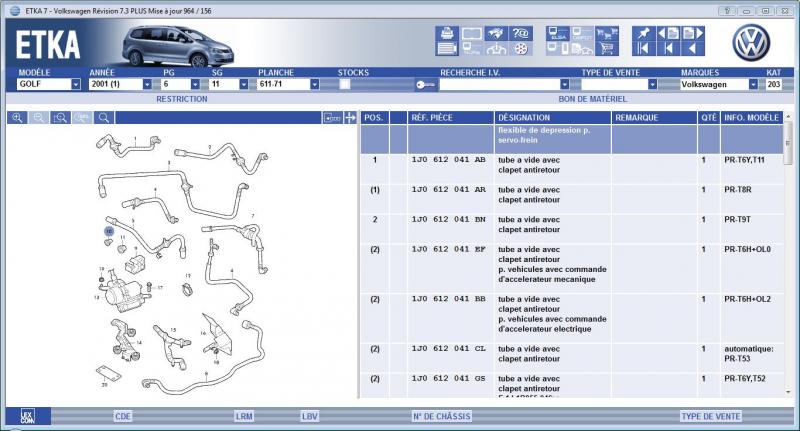Click the CDE button in bottom bar
800x431 pixels.
(x=123, y=416)
